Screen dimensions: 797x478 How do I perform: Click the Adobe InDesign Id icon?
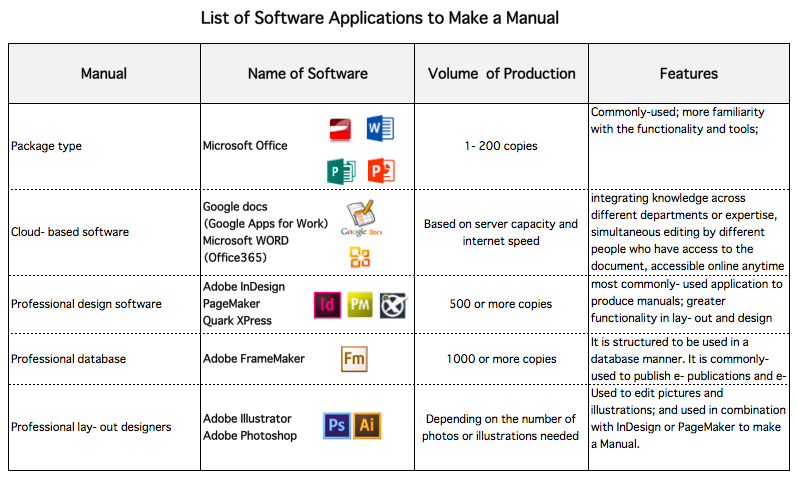coord(327,305)
